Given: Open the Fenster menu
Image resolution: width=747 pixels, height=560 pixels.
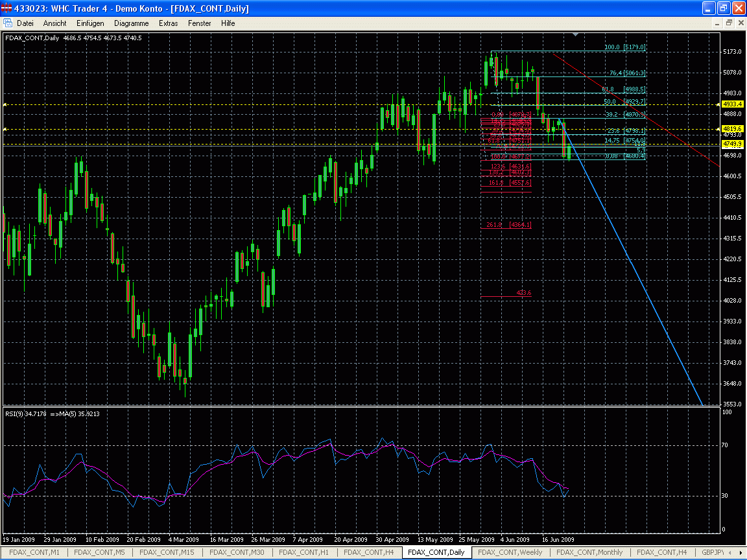Looking at the screenshot, I should (x=200, y=23).
